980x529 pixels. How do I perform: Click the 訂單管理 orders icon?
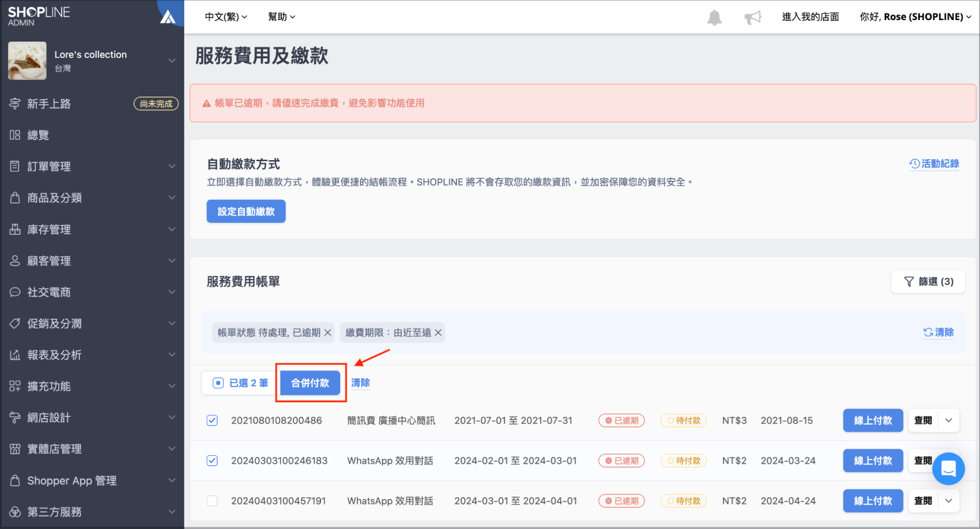point(15,167)
